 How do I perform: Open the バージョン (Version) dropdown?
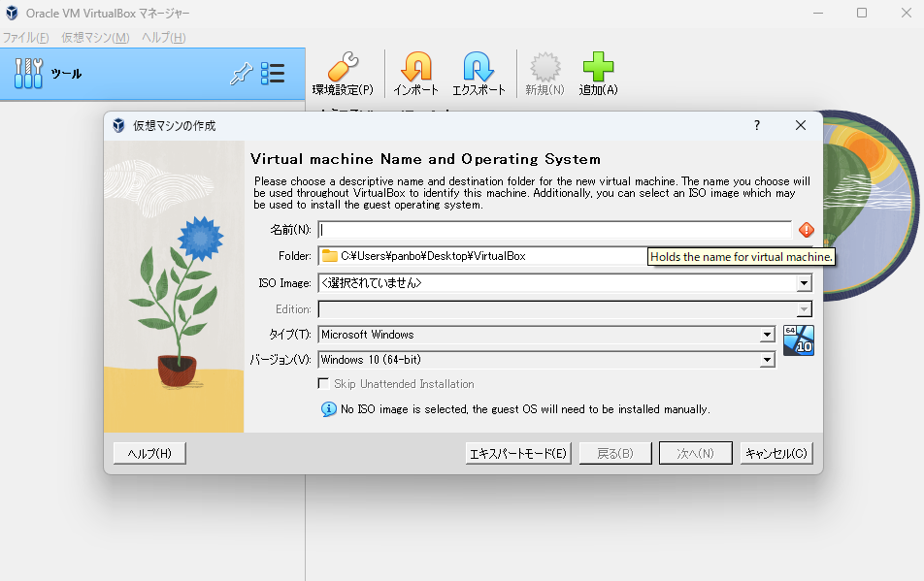coord(767,360)
